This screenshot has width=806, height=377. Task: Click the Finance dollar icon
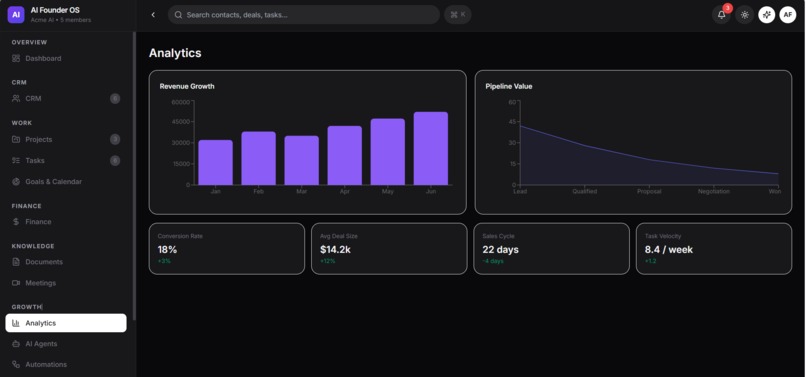point(16,222)
